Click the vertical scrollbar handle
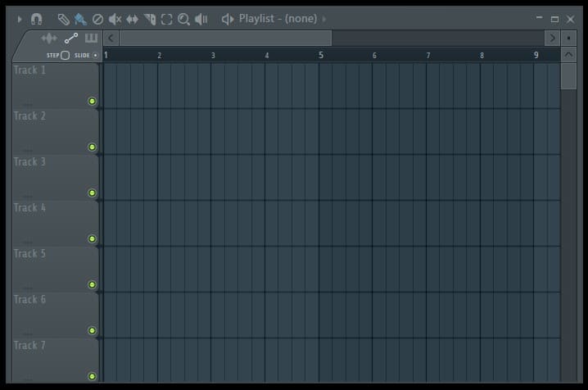The width and height of the screenshot is (588, 390). pyautogui.click(x=569, y=76)
